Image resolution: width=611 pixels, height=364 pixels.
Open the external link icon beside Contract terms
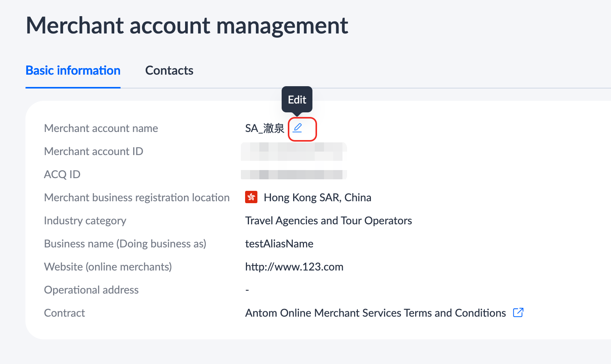tap(518, 312)
